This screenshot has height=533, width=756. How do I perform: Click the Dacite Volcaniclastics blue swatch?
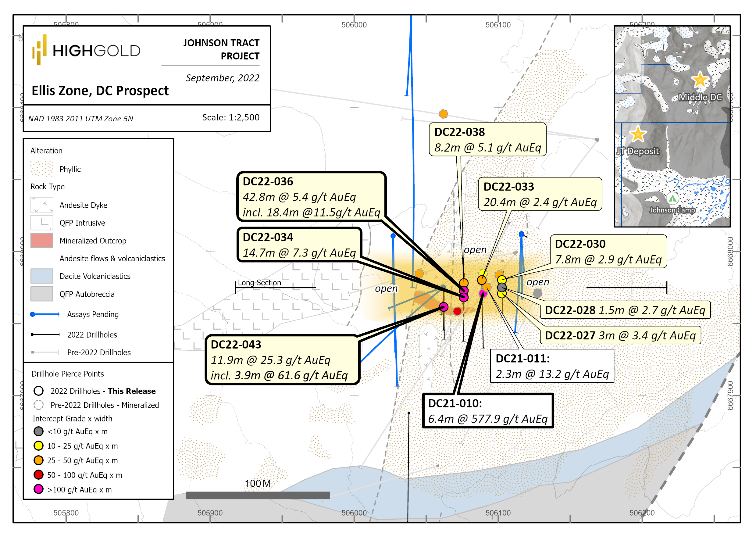[41, 276]
